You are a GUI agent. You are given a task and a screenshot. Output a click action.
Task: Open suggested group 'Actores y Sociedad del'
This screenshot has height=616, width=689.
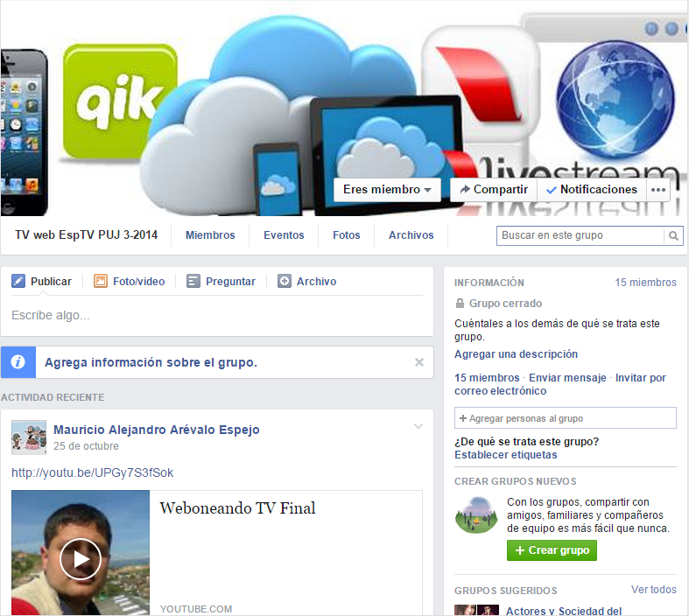point(564,611)
